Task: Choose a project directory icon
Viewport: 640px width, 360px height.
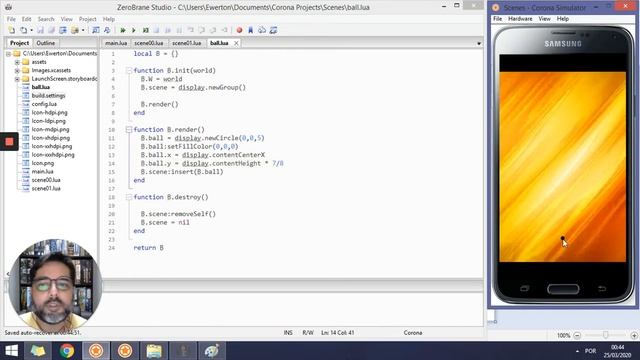Action: (75, 30)
